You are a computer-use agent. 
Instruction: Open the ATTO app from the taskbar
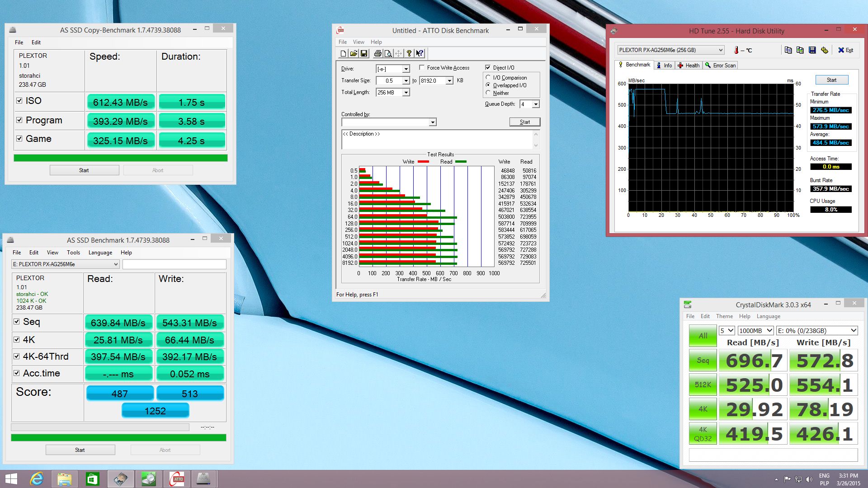177,479
